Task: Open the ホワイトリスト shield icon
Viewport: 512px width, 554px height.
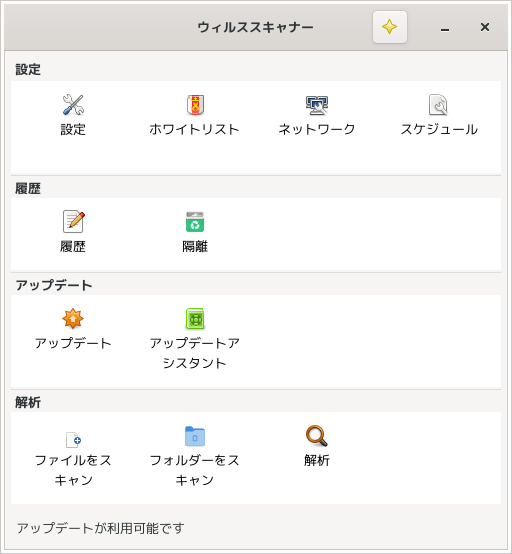Action: coord(195,105)
